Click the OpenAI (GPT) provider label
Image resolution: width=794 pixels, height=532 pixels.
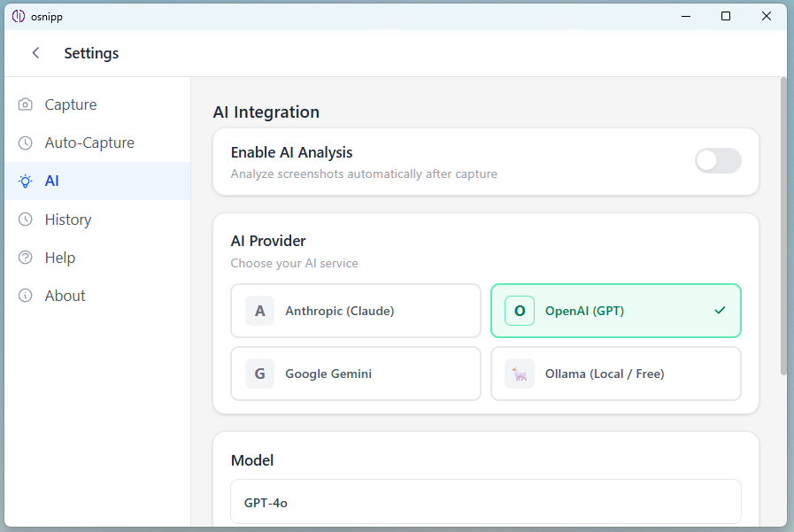pos(586,311)
